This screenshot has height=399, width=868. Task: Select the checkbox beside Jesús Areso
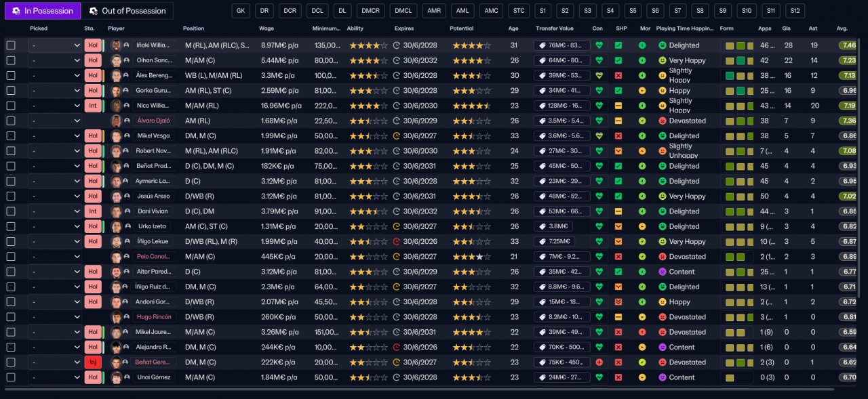(x=11, y=196)
